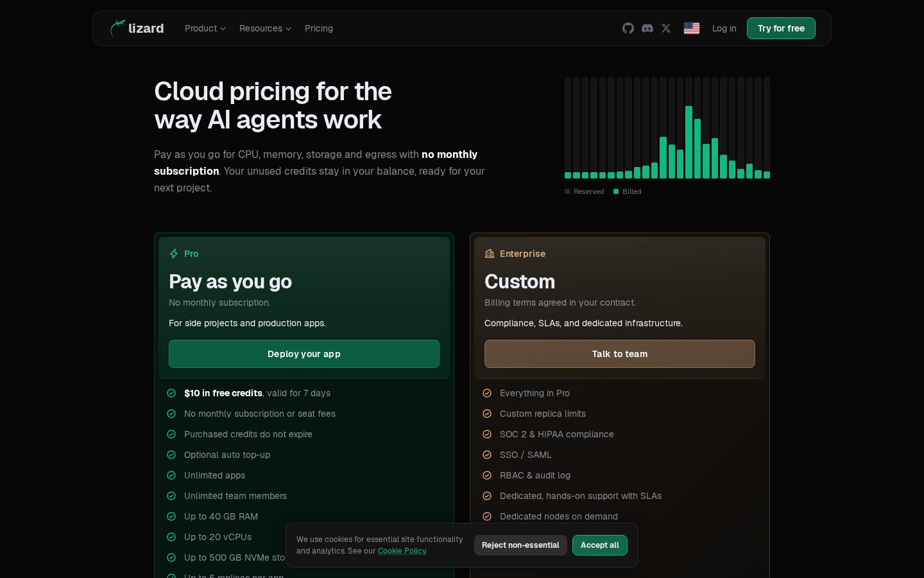Click the Try for free button
Screen dimensions: 924x578
click(x=781, y=28)
